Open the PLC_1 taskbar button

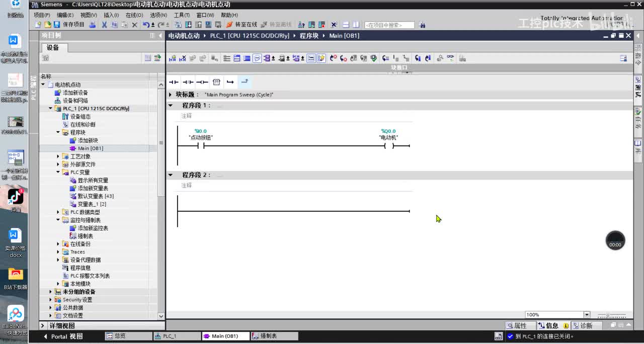177,336
